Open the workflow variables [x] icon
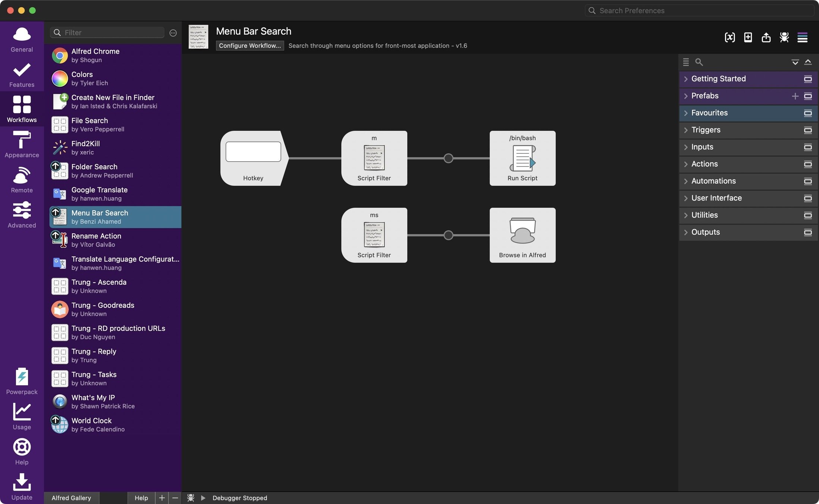819x504 pixels. [730, 37]
